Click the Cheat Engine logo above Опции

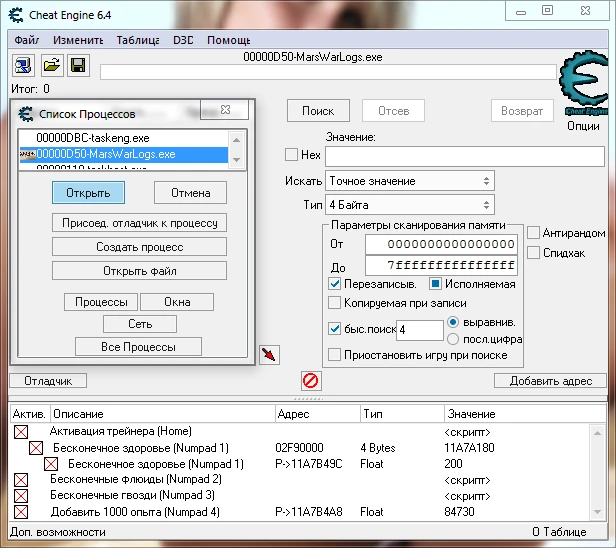click(x=584, y=82)
